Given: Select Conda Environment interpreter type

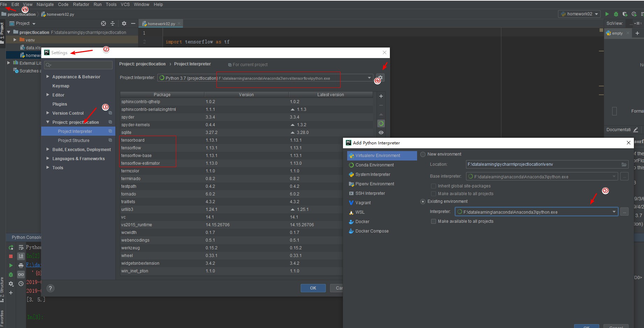Looking at the screenshot, I should click(x=374, y=165).
